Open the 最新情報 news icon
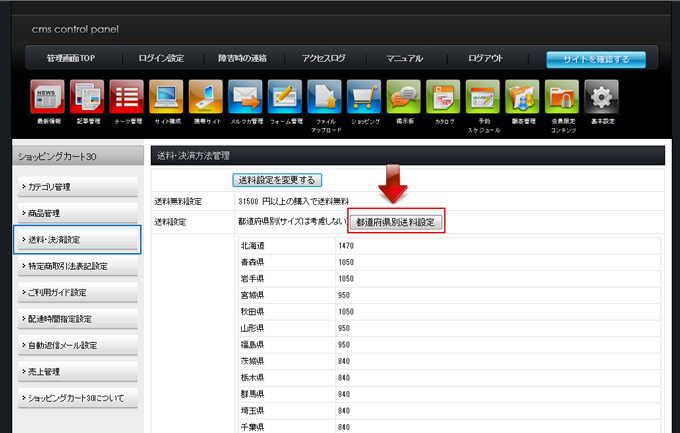The image size is (680, 433). tap(47, 98)
